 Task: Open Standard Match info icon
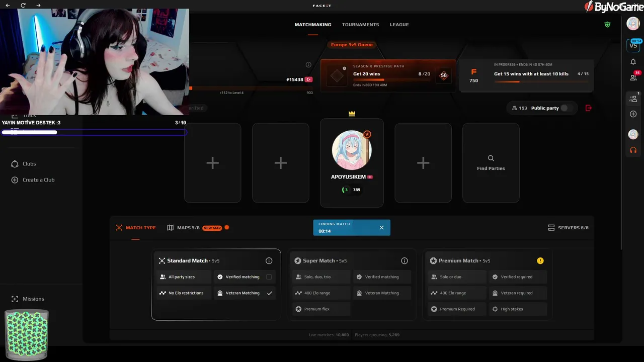tap(269, 260)
